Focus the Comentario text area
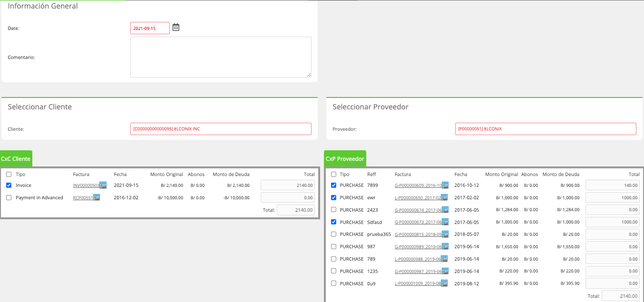 (x=221, y=57)
